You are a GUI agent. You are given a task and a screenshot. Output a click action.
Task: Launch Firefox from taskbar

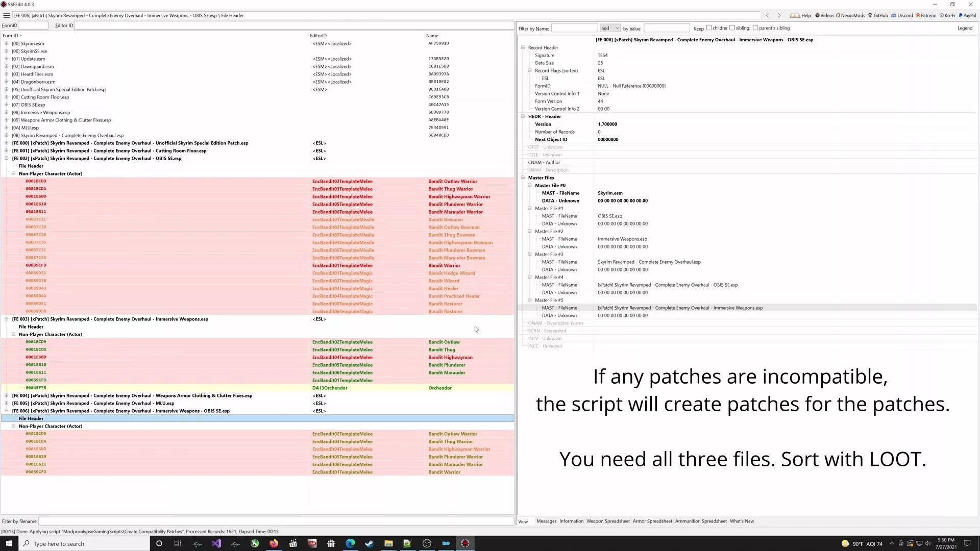[x=274, y=543]
